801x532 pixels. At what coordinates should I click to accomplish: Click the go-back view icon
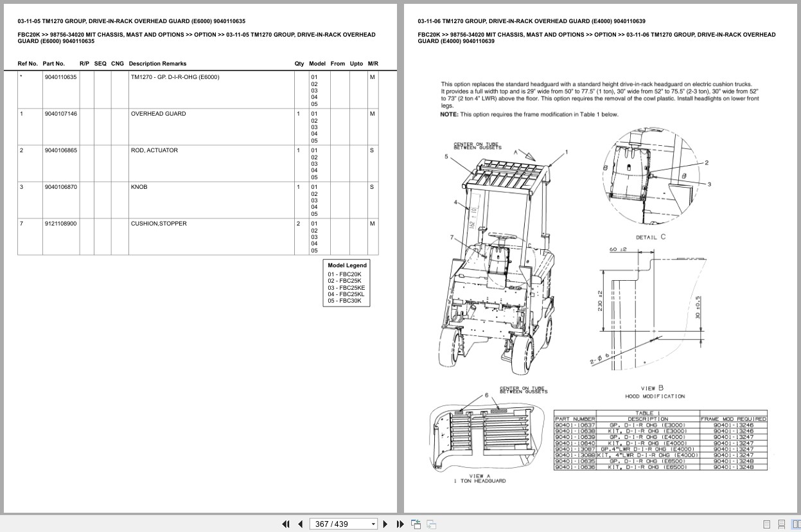tap(416, 524)
